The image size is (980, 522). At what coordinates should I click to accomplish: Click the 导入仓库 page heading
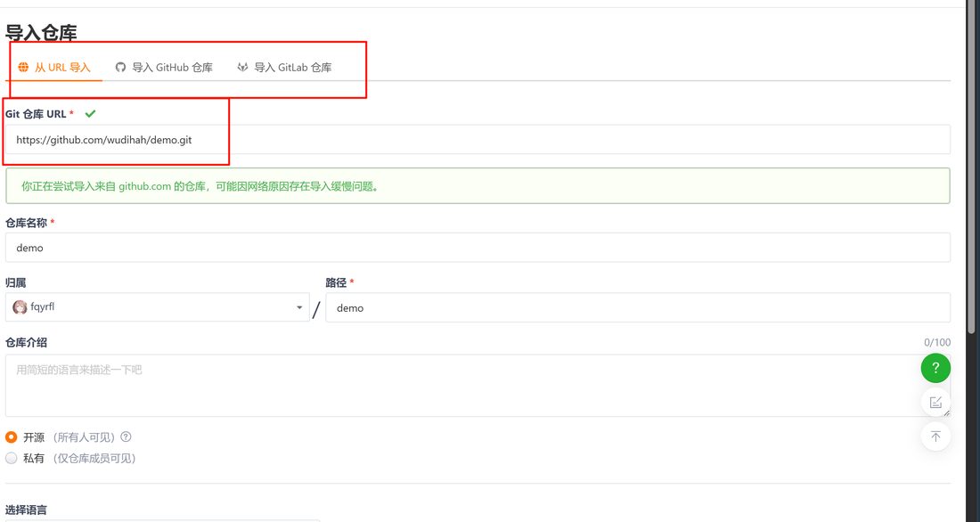(41, 32)
